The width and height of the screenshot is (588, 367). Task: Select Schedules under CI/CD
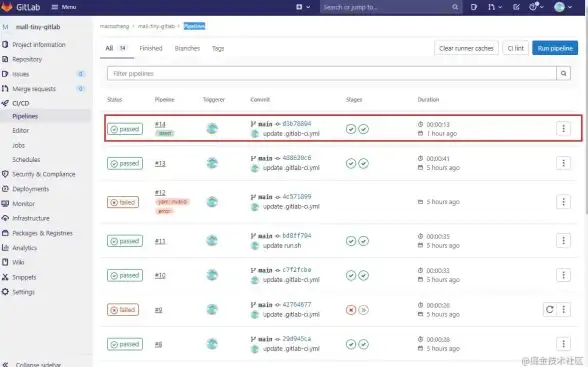26,160
